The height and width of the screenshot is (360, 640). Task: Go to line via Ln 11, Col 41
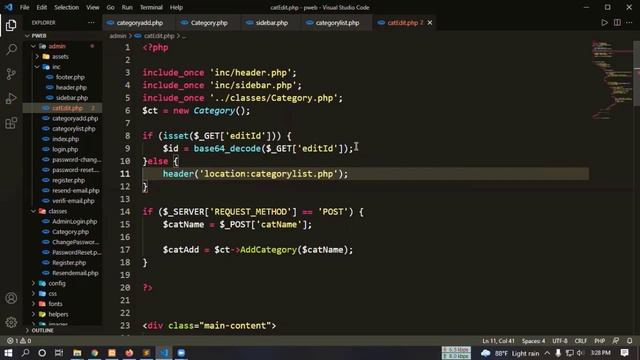[x=498, y=341]
